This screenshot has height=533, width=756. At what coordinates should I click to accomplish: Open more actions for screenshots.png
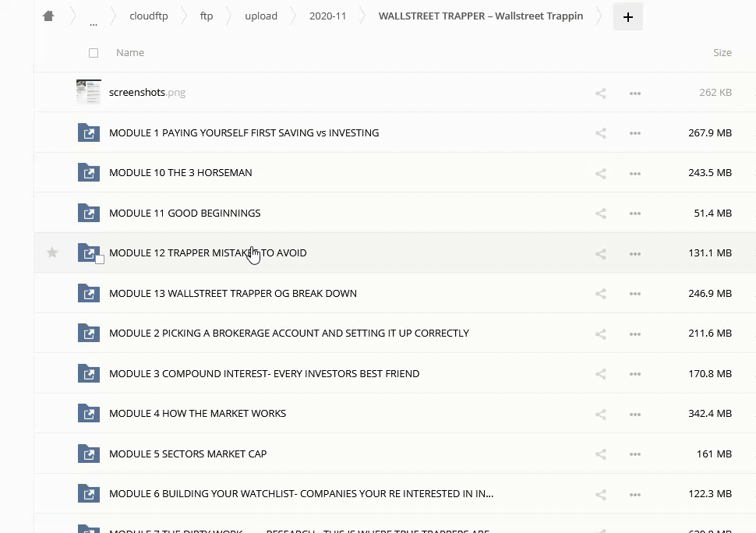pos(635,93)
